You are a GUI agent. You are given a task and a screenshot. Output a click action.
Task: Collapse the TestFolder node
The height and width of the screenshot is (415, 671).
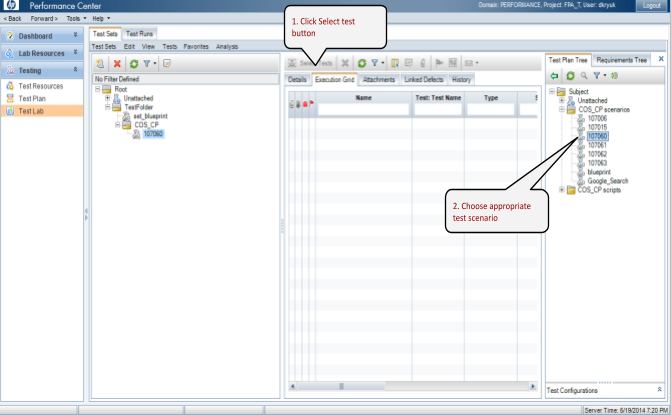108,107
